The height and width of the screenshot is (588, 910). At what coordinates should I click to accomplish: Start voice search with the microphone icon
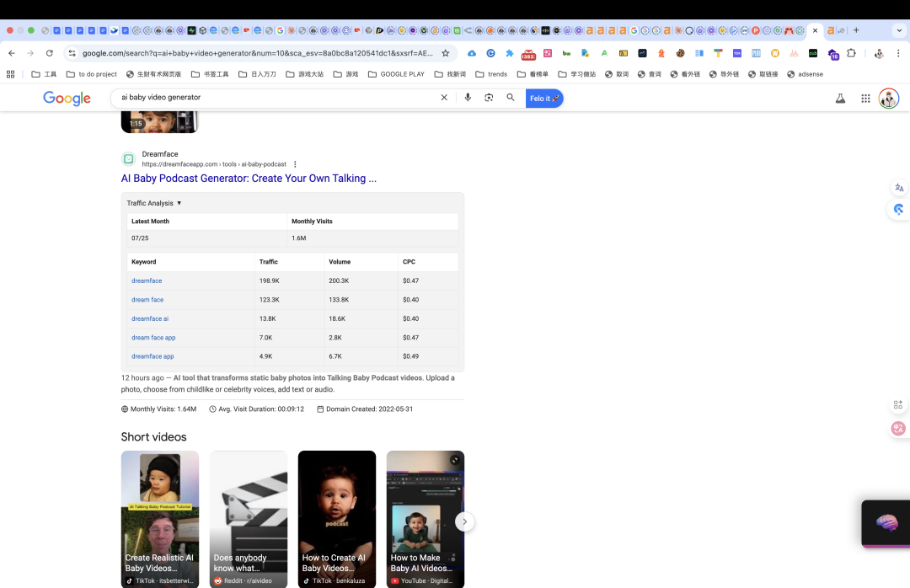(x=468, y=98)
